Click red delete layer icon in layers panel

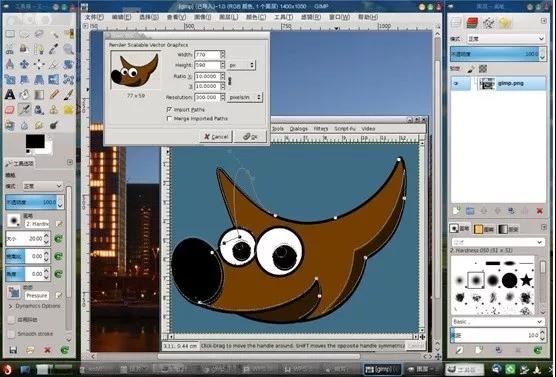point(539,211)
